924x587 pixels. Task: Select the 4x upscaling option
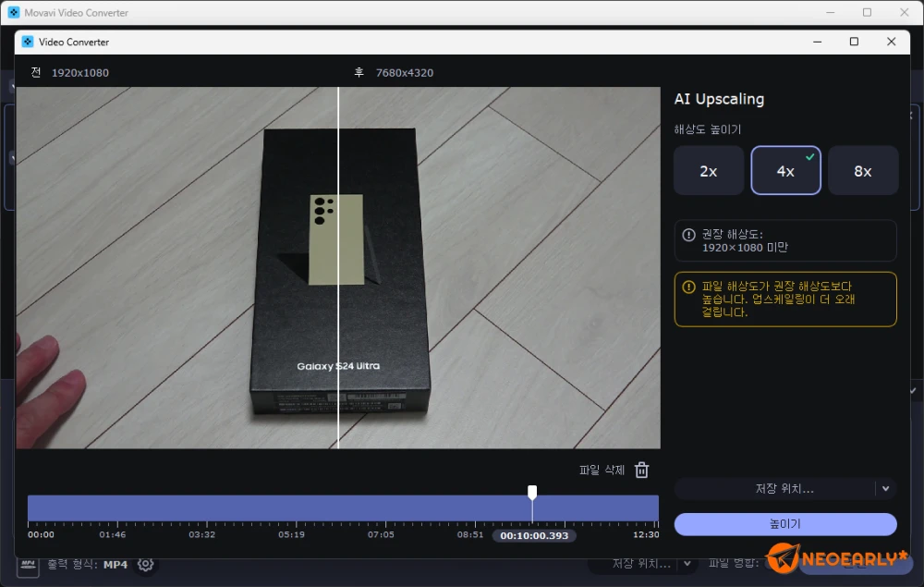785,171
